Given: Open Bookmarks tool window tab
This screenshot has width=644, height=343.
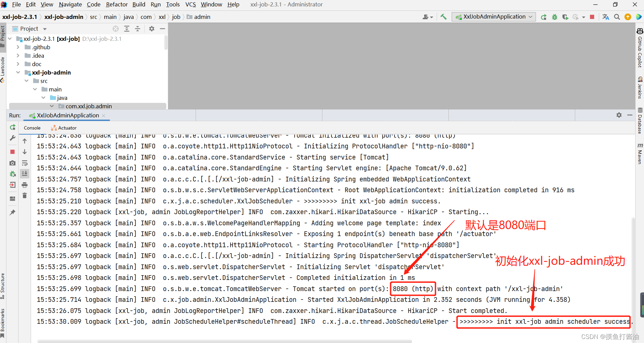Looking at the screenshot, I should [3, 323].
